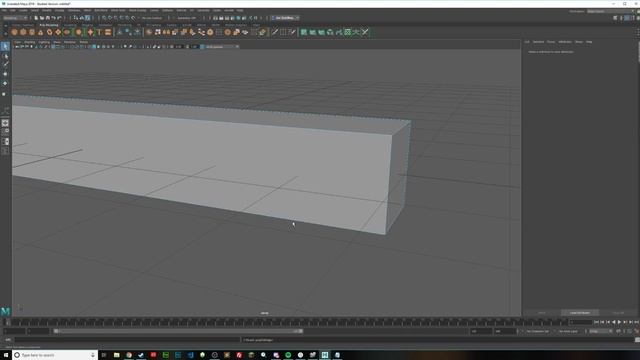
Task: Open the No Anim Layer dropdown
Action: click(569, 331)
